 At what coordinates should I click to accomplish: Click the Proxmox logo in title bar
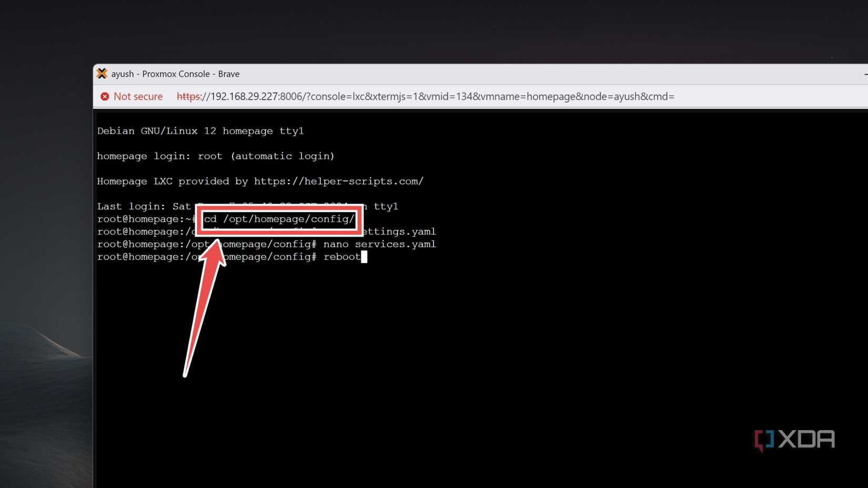pos(102,74)
